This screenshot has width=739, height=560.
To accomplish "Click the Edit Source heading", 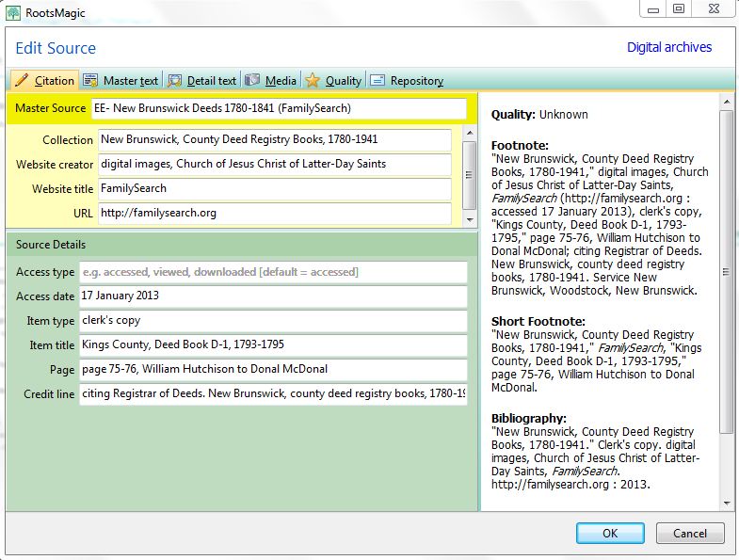I will coord(56,48).
